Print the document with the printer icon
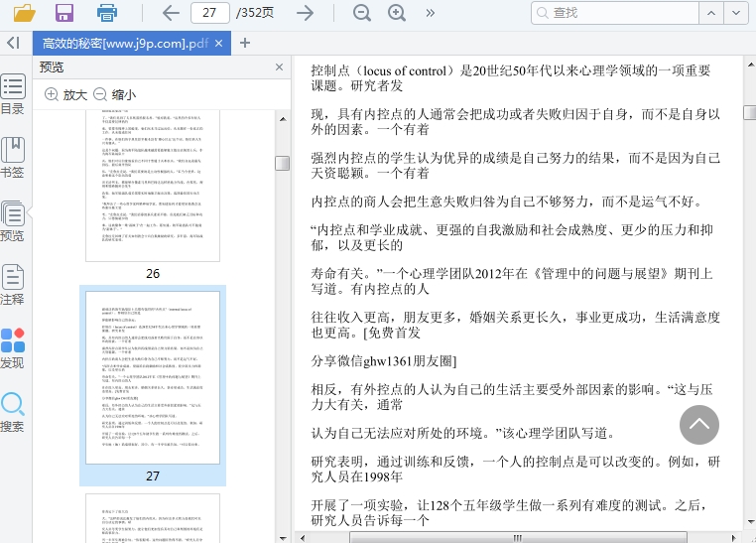The height and width of the screenshot is (543, 756). point(106,13)
